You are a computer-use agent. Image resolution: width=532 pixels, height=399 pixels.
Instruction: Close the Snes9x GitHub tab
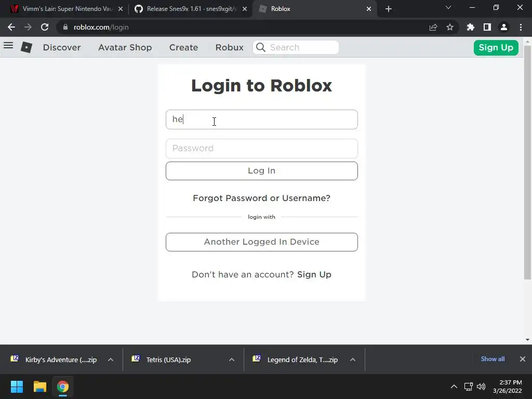[245, 9]
